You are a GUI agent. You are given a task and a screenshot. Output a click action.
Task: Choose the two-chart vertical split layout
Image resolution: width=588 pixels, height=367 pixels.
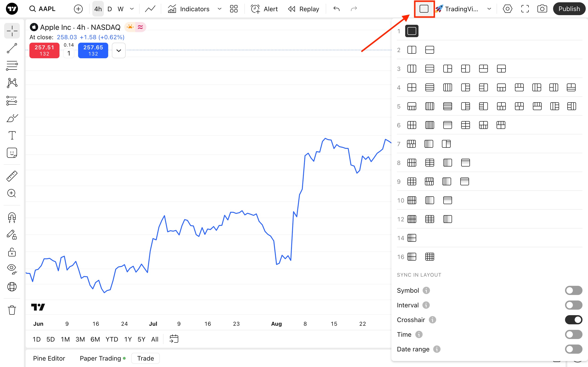[412, 50]
